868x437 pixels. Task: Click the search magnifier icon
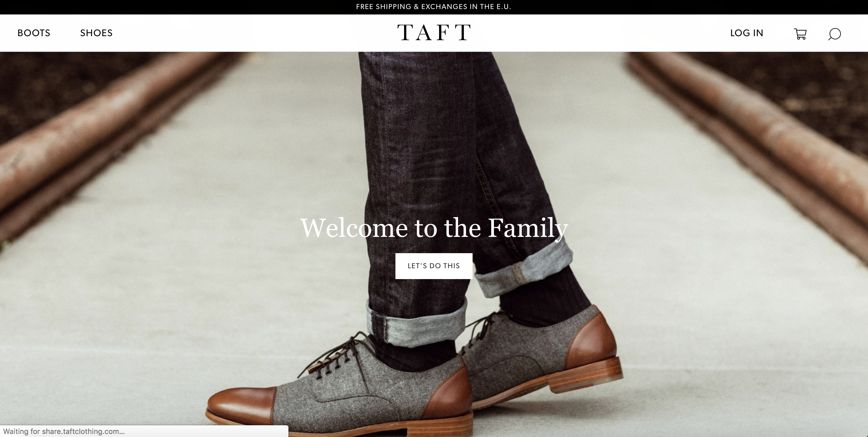[834, 34]
